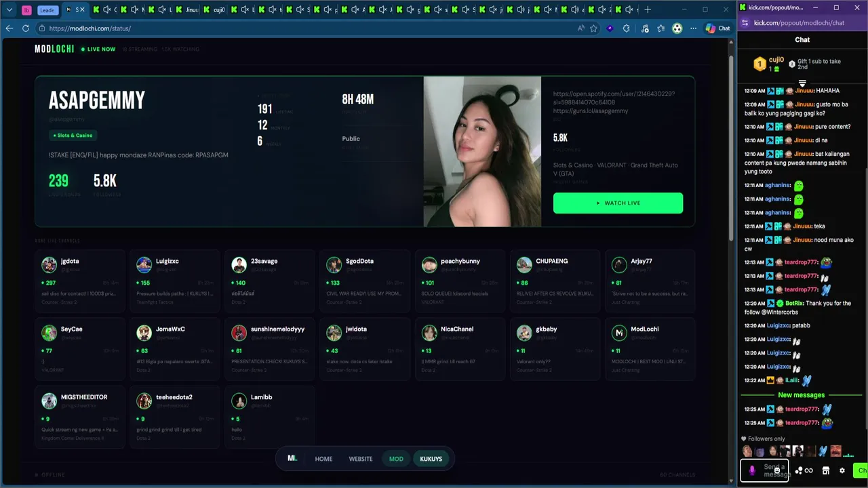The image size is (868, 488).
Task: Open chat settings gear icon
Action: (842, 470)
